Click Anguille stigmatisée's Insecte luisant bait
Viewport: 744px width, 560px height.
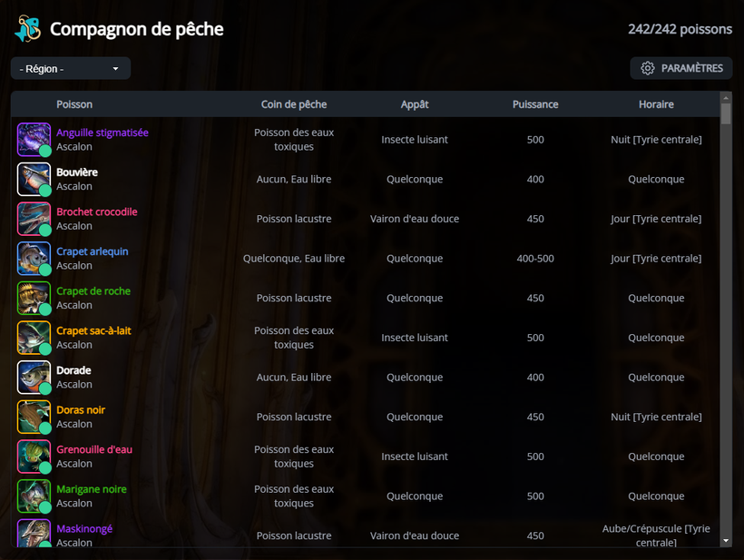pyautogui.click(x=415, y=140)
